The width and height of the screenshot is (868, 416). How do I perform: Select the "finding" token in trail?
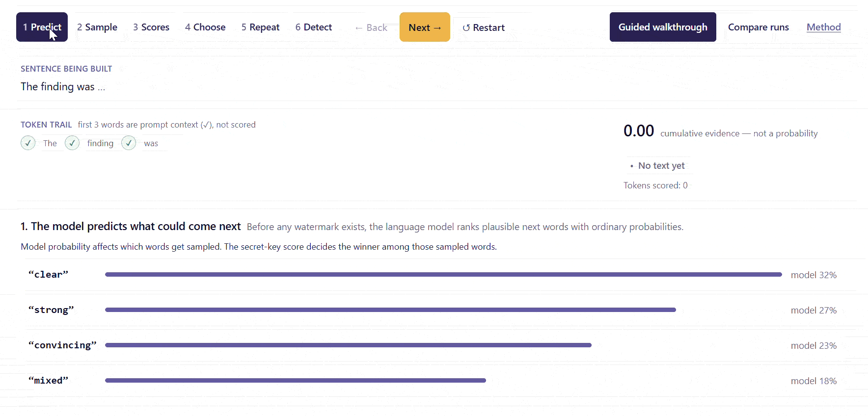[100, 143]
